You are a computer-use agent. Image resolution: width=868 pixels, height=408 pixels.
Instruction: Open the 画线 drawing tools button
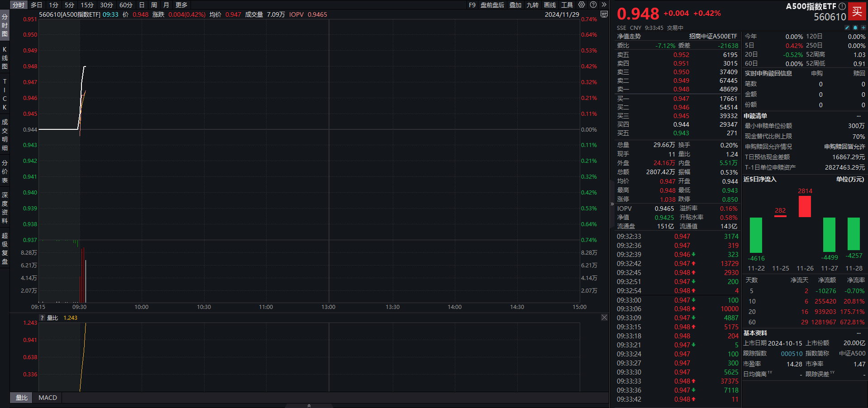pyautogui.click(x=549, y=5)
